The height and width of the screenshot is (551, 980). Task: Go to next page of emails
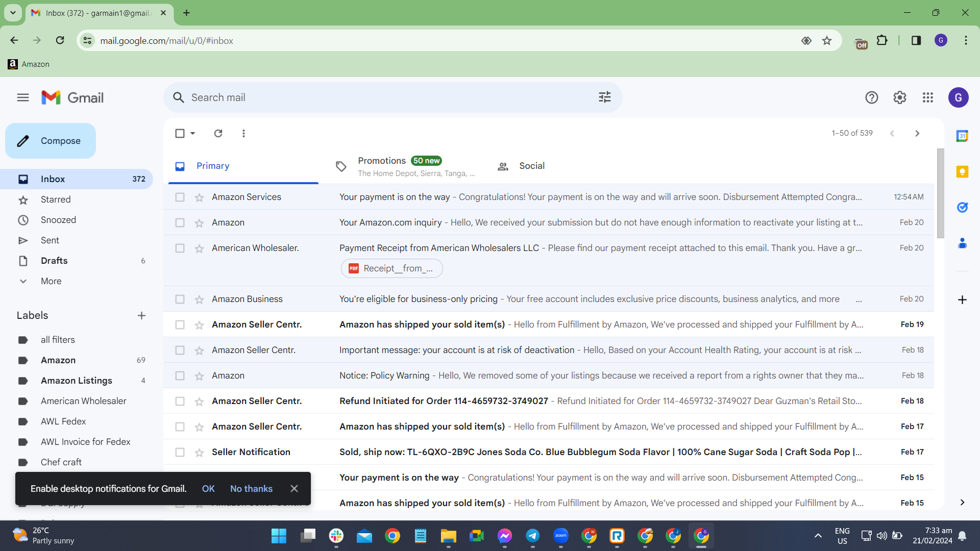pos(917,133)
